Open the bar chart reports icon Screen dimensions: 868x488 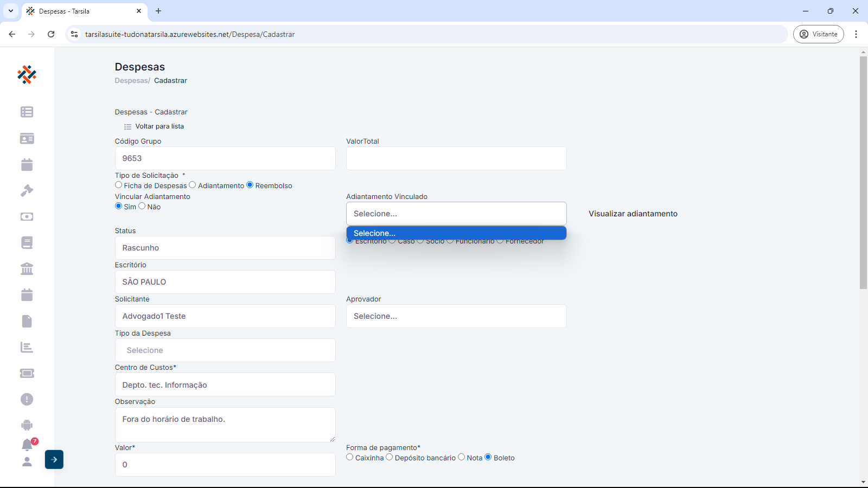click(27, 348)
